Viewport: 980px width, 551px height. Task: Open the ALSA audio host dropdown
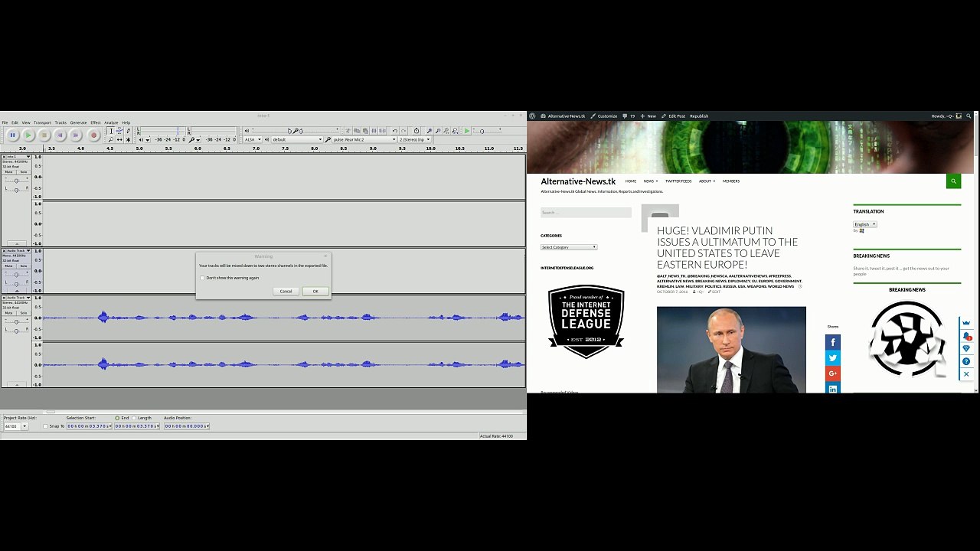click(x=253, y=139)
